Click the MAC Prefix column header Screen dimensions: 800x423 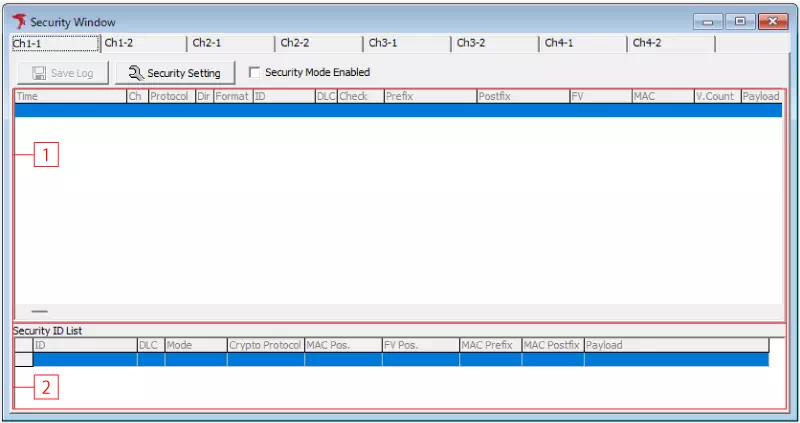490,345
